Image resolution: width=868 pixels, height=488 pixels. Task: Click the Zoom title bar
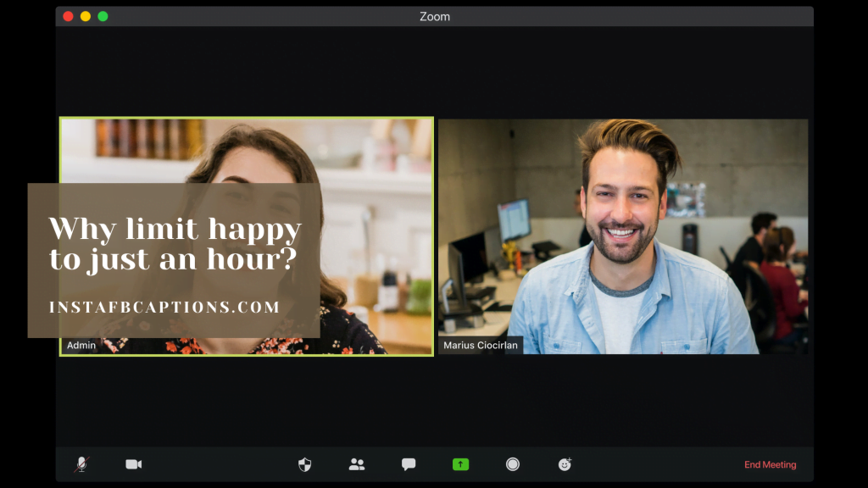pyautogui.click(x=434, y=15)
